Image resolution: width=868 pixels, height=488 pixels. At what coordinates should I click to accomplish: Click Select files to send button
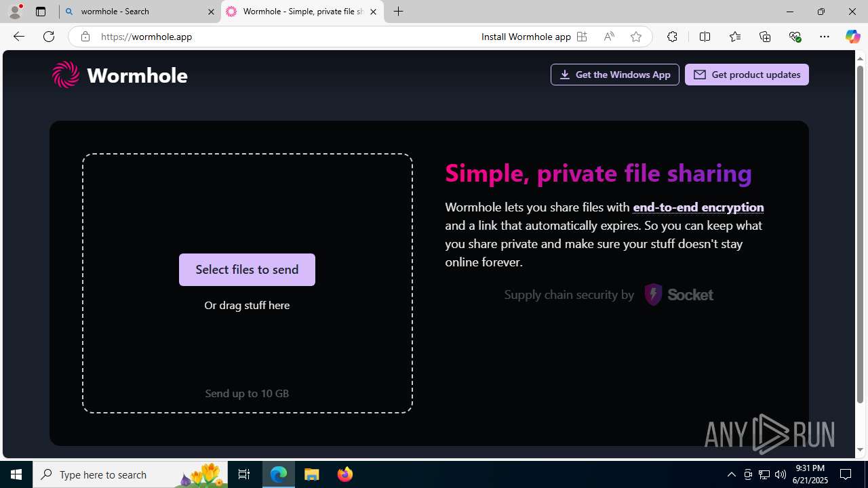click(247, 270)
